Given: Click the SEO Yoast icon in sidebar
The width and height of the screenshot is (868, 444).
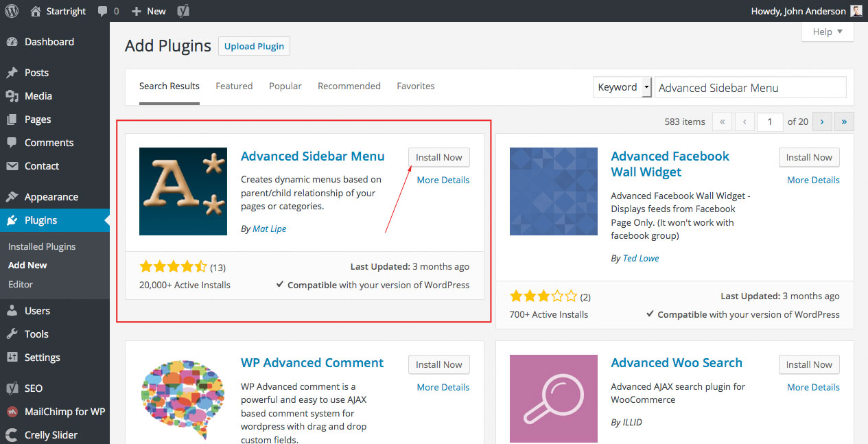Looking at the screenshot, I should [12, 388].
